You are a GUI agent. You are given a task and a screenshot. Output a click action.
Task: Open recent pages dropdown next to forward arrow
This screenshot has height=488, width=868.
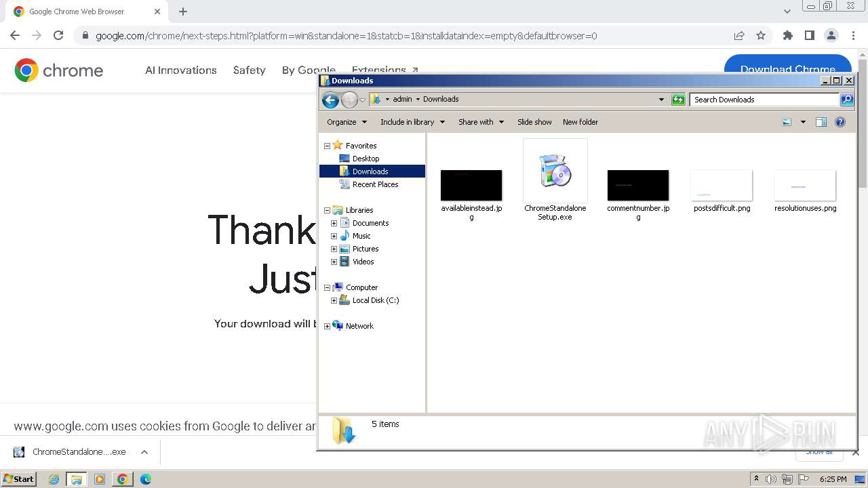tap(362, 100)
